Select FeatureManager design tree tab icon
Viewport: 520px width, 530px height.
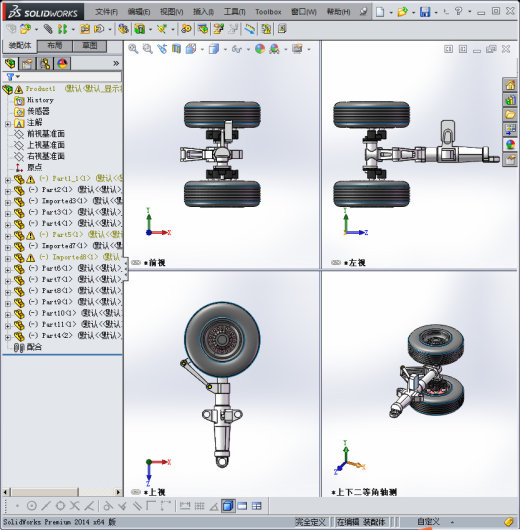coord(10,64)
